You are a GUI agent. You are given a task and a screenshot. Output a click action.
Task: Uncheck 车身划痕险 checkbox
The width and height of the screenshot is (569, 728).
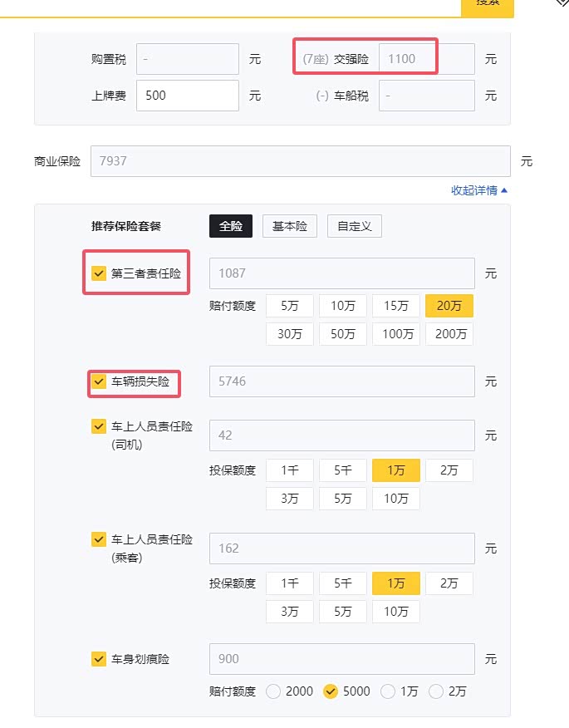tap(99, 659)
